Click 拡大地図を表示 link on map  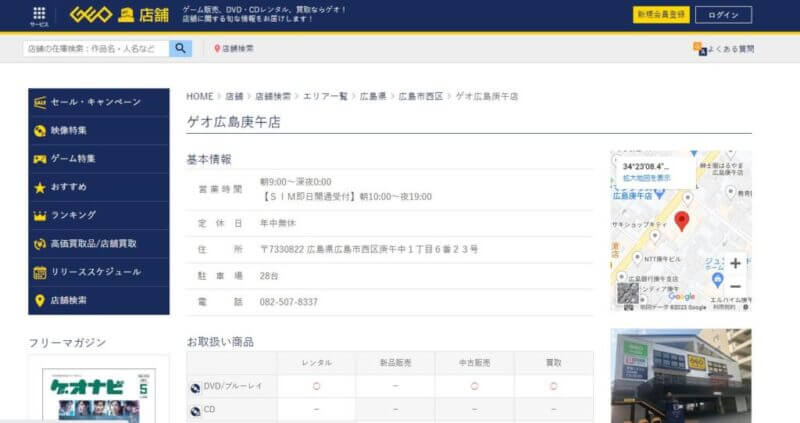point(646,178)
